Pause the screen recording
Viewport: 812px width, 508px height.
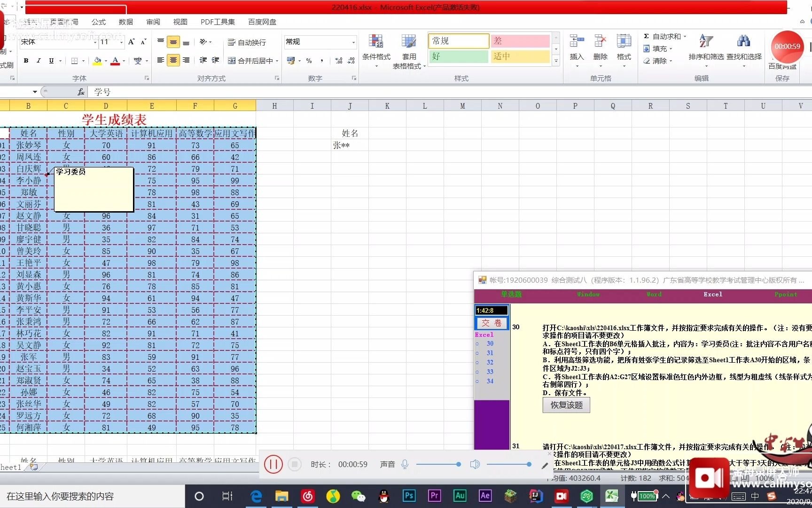pyautogui.click(x=273, y=464)
